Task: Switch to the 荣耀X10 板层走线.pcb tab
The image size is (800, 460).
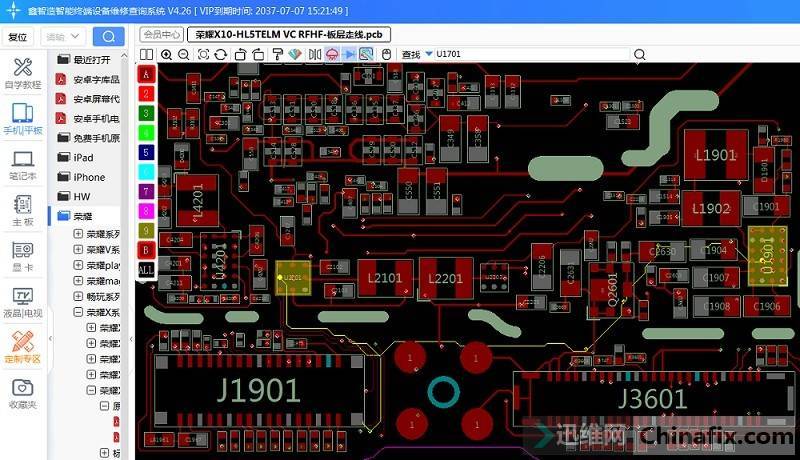Action: (288, 34)
